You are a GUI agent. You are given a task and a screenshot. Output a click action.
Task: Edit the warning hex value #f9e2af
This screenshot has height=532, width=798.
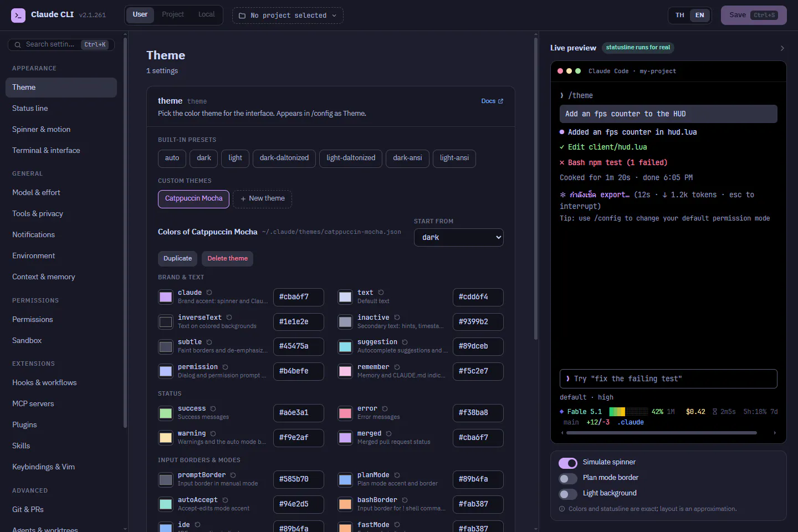click(299, 438)
